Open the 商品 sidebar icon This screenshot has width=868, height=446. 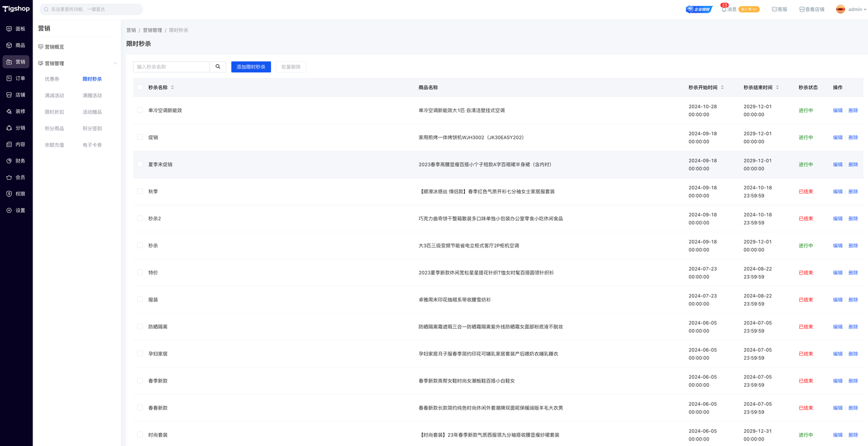(x=9, y=46)
